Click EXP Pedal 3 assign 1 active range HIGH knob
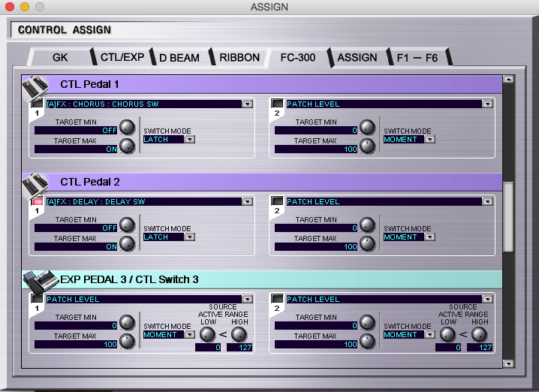The height and width of the screenshot is (392, 539). click(239, 334)
